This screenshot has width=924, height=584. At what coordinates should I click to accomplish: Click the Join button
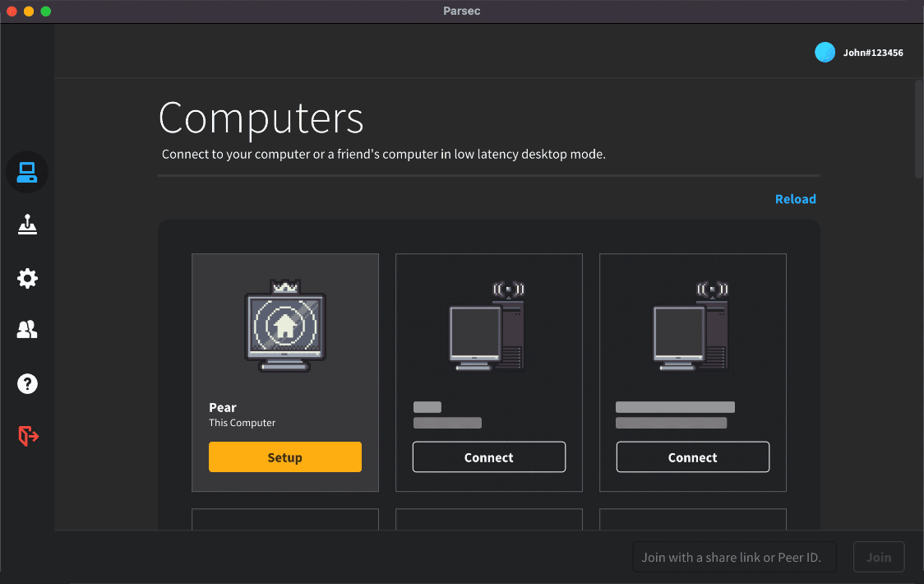point(878,557)
